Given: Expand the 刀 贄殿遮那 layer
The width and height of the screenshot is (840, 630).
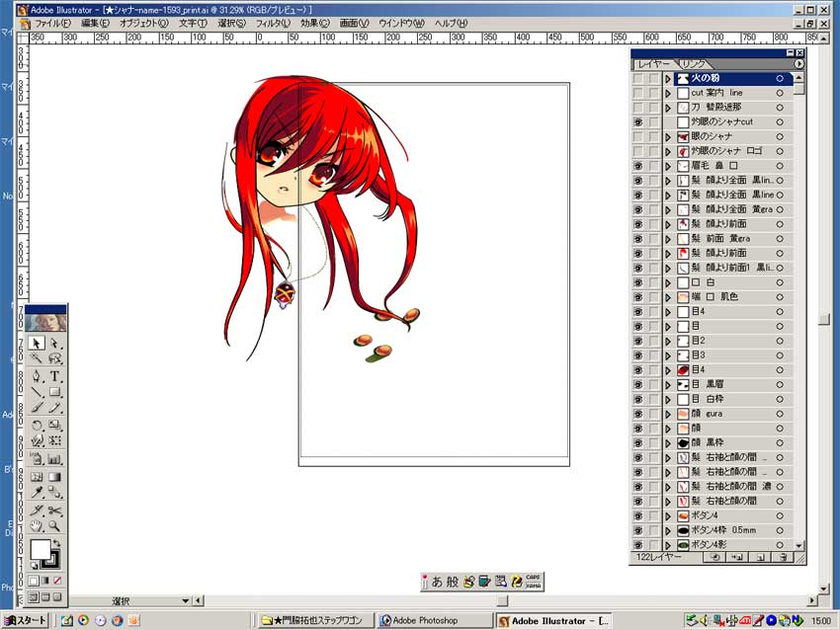Looking at the screenshot, I should [668, 108].
